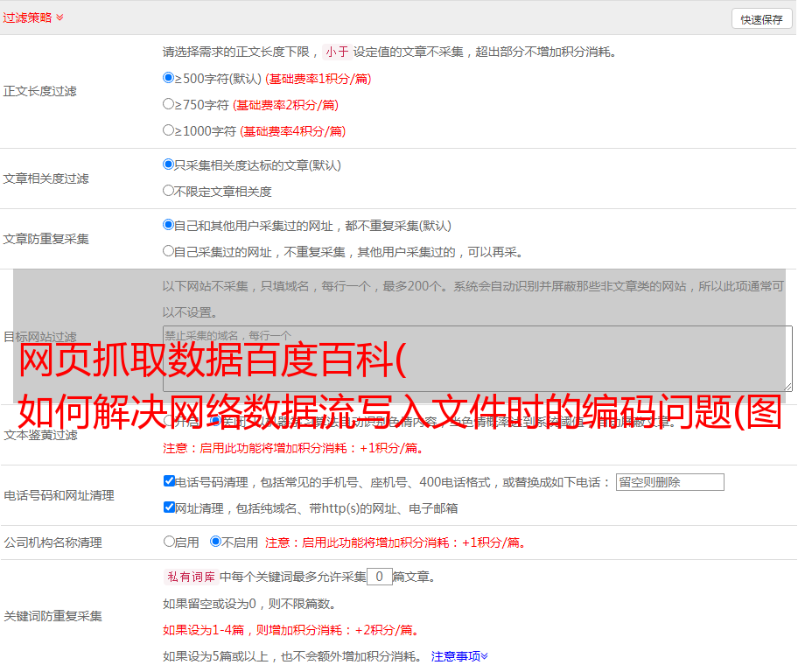Choose the ≥1000字符 length option
Screen dimensions: 798x672
169,130
